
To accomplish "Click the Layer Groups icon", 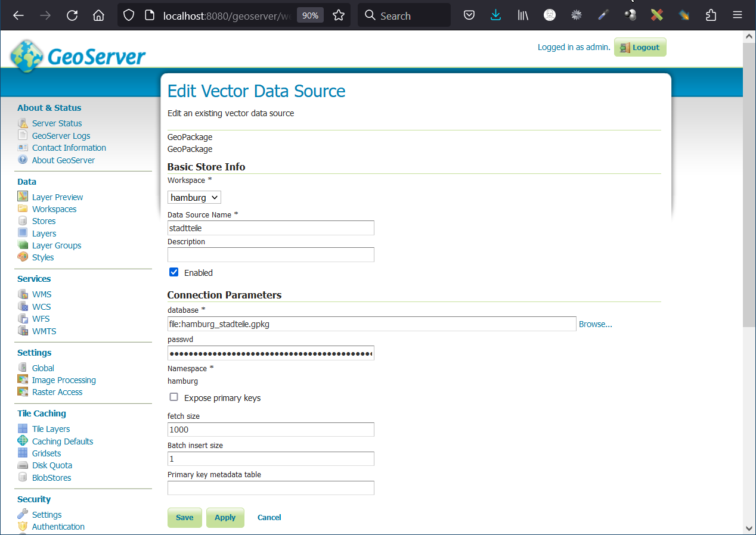I will [23, 245].
